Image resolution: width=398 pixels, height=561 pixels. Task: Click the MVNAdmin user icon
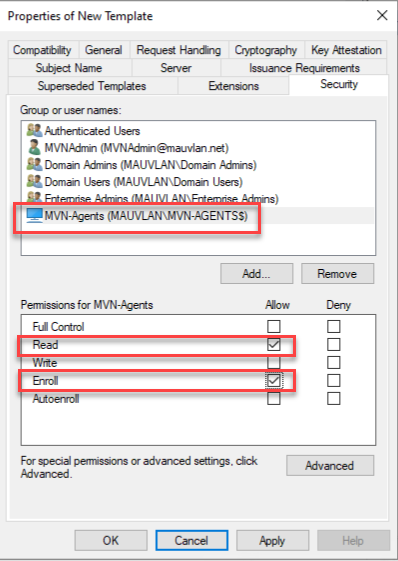35,147
